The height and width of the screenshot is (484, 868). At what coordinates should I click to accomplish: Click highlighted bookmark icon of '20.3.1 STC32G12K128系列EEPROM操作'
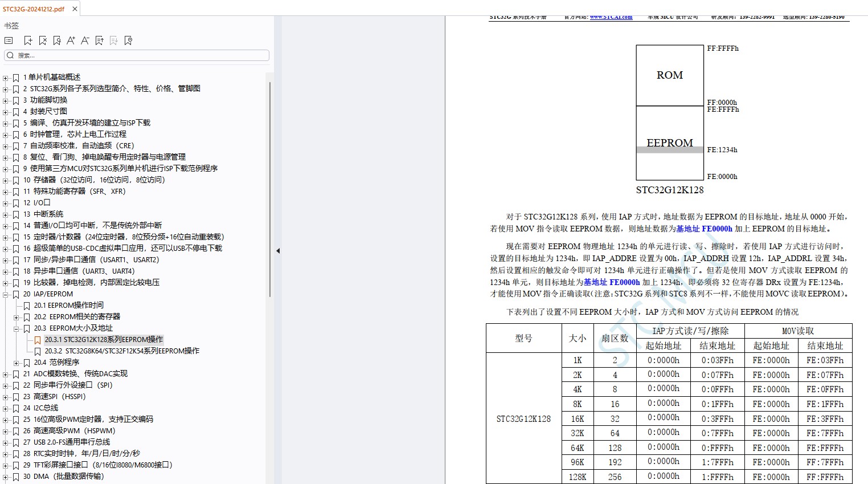(x=38, y=340)
